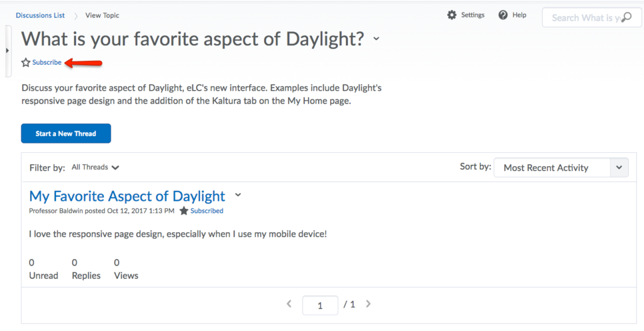Go to next page arrow
This screenshot has width=644, height=331.
pyautogui.click(x=369, y=304)
